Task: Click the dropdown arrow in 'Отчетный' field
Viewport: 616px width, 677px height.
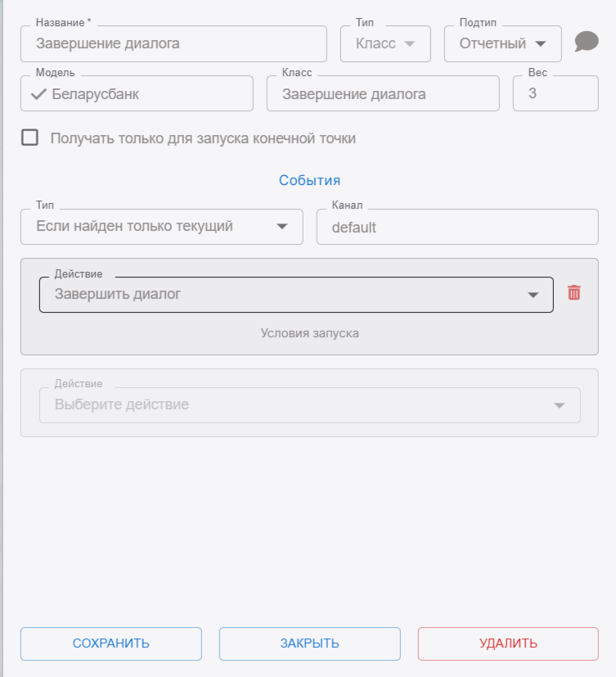Action: click(540, 44)
